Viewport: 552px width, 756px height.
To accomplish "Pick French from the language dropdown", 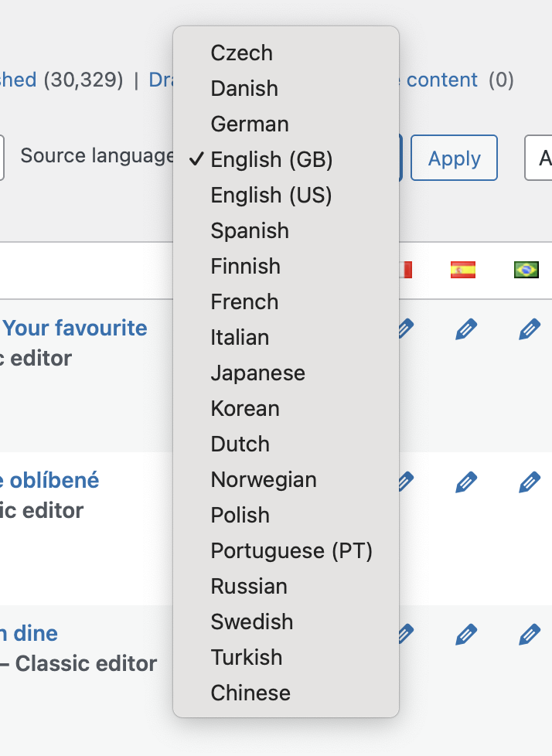I will (244, 301).
